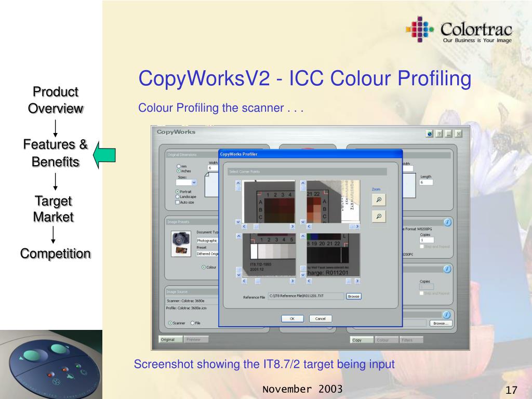This screenshot has height=399, width=532.
Task: Click the bottom-right corner image showing R011201
Action: [x=333, y=255]
